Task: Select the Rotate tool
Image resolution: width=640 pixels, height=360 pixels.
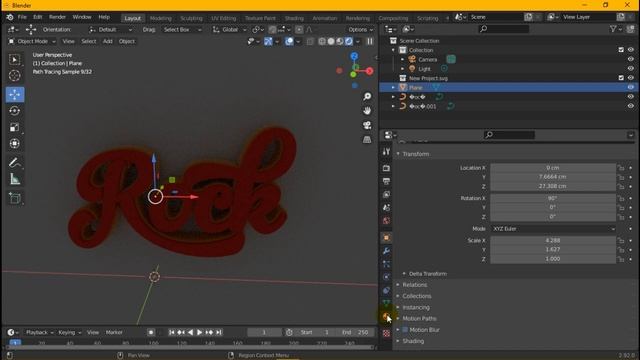Action: click(15, 111)
